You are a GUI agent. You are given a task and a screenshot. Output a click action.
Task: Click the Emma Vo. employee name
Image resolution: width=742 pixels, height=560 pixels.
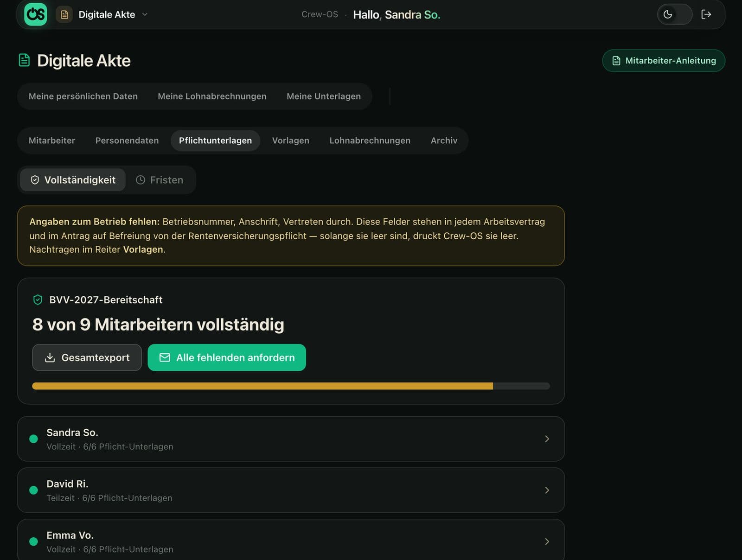(x=70, y=535)
